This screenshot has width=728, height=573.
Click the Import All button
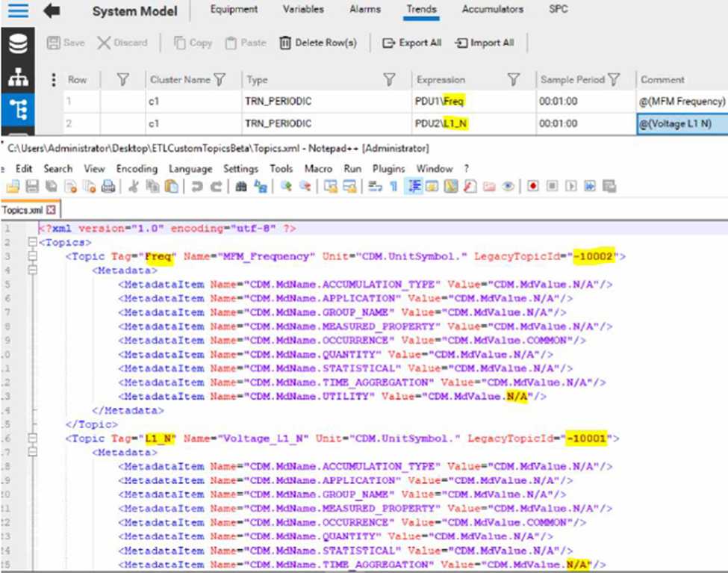(485, 43)
